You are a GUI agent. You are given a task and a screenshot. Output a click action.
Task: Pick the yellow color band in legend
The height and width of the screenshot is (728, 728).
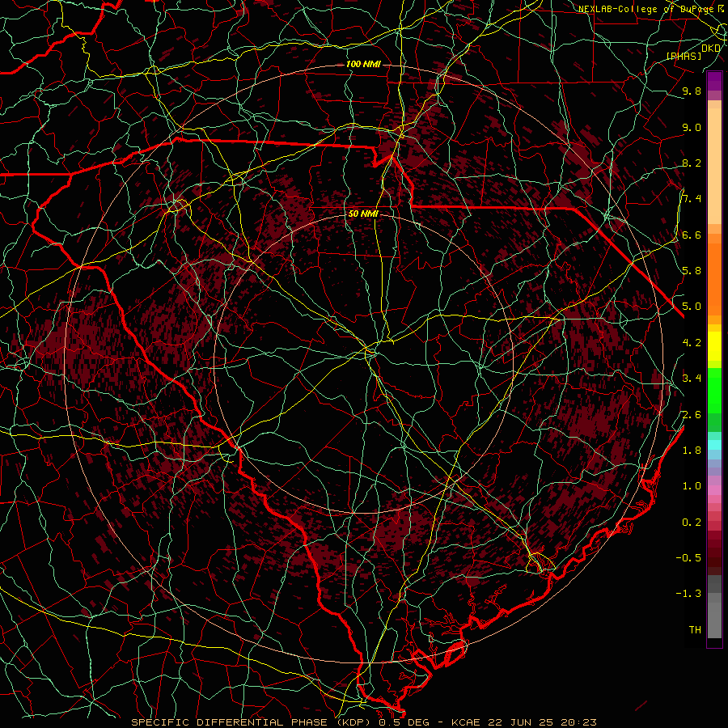(x=714, y=346)
